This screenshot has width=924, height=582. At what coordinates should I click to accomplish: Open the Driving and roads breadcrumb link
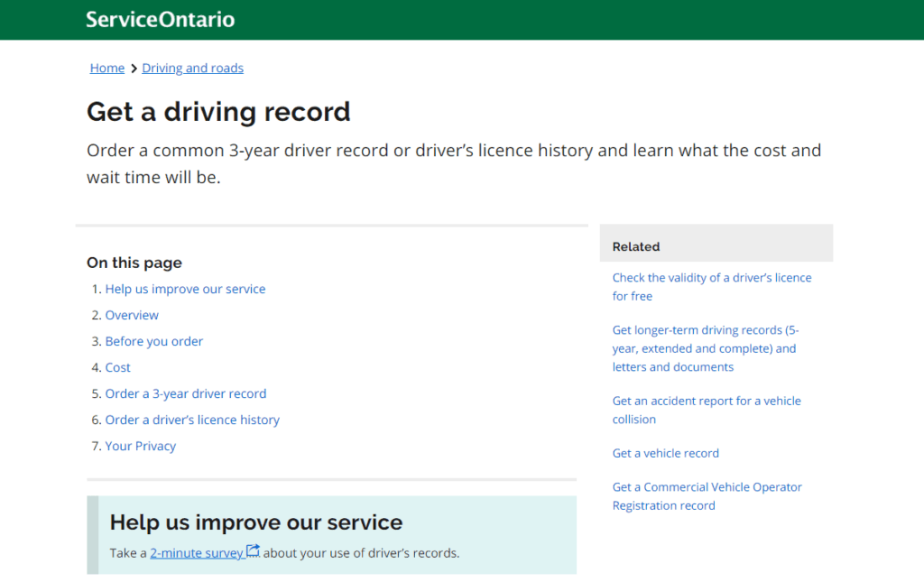coord(192,68)
